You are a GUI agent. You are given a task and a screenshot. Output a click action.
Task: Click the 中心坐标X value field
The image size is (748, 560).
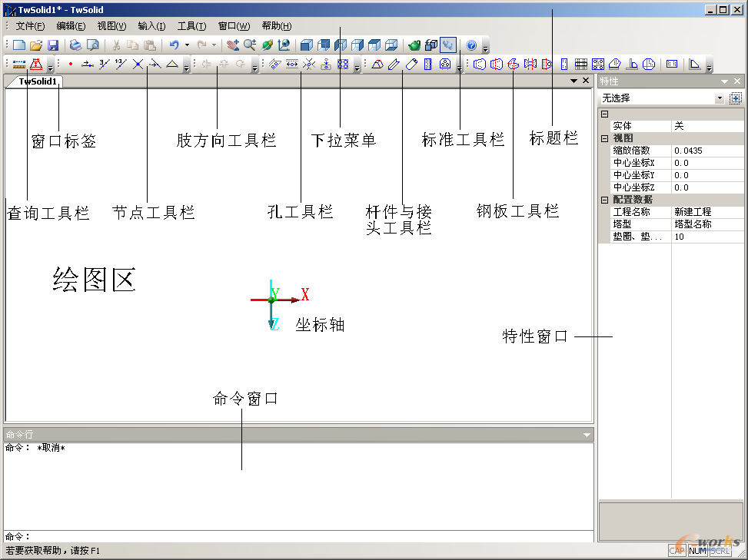pos(707,163)
